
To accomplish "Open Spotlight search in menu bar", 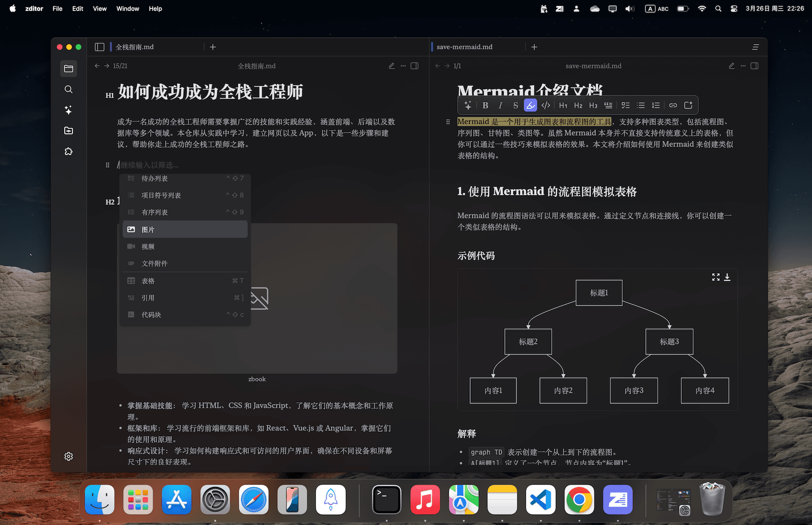I will point(718,8).
